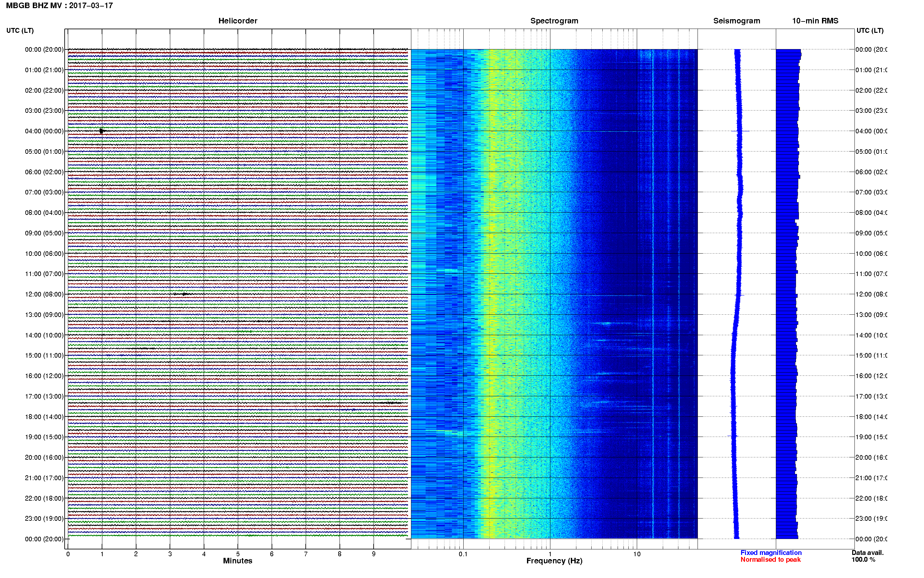Click the '9' minutes axis tick label
924x578 pixels.
tap(374, 554)
